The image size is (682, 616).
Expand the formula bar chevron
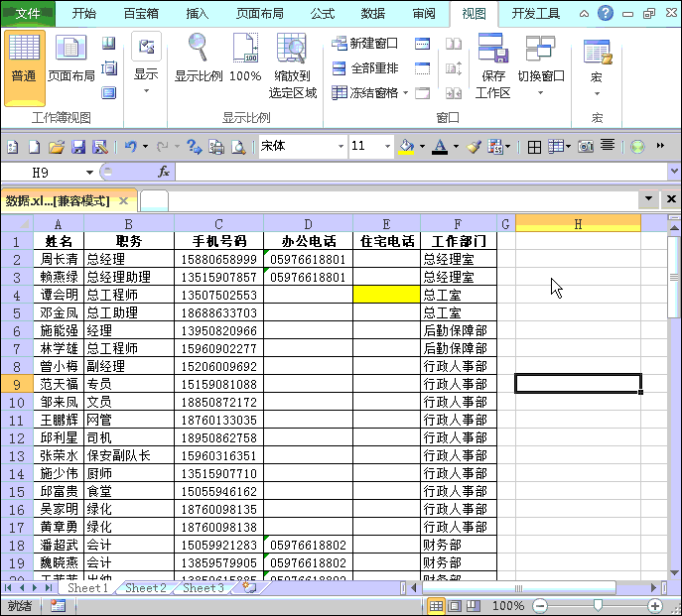coord(674,172)
